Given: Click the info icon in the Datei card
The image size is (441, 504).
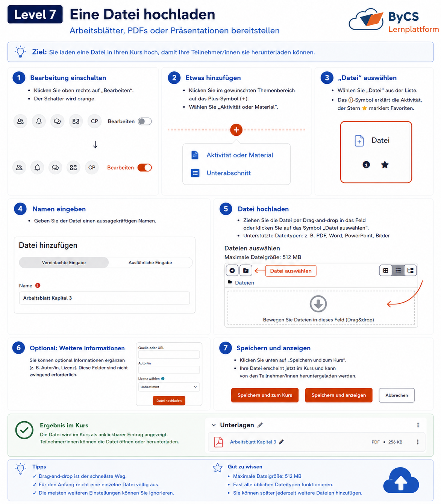Looking at the screenshot, I should tap(366, 165).
